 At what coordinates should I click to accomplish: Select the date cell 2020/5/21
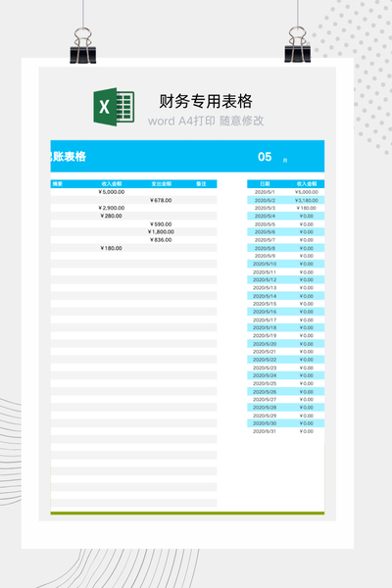pos(265,352)
